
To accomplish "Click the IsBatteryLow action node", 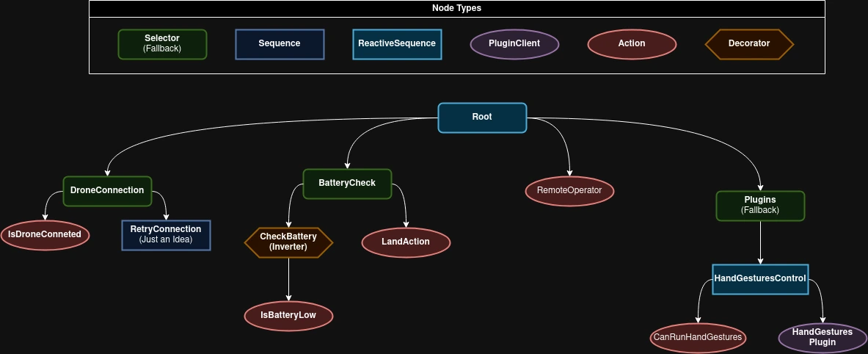I will tap(288, 316).
